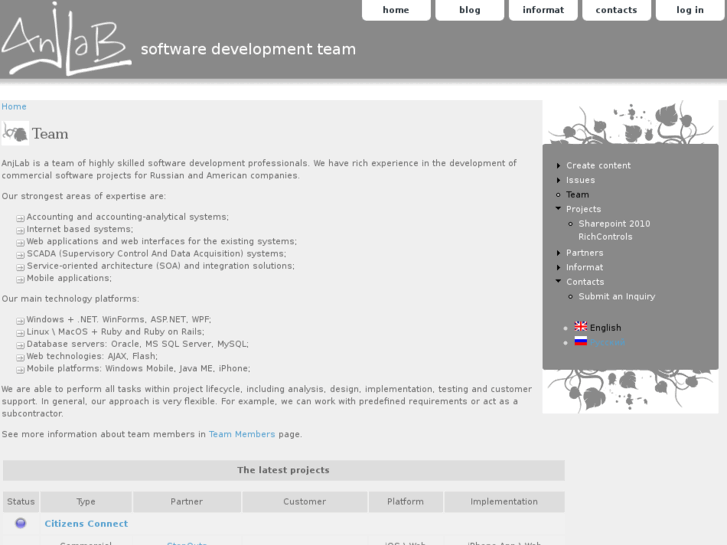Click the Platform column header

click(406, 501)
